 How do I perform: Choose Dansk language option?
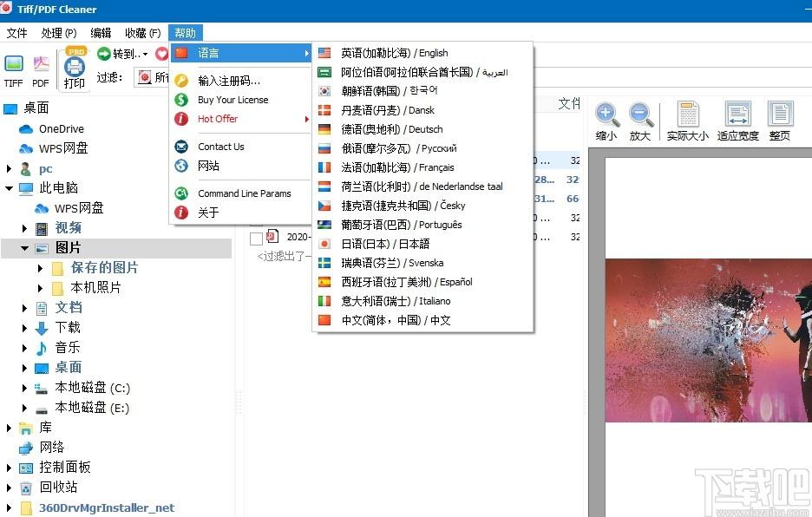pyautogui.click(x=422, y=110)
